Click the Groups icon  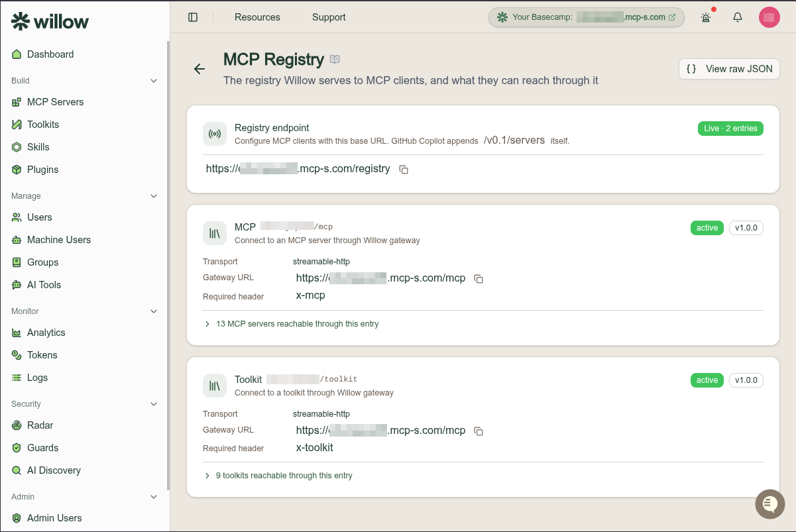pyautogui.click(x=17, y=262)
